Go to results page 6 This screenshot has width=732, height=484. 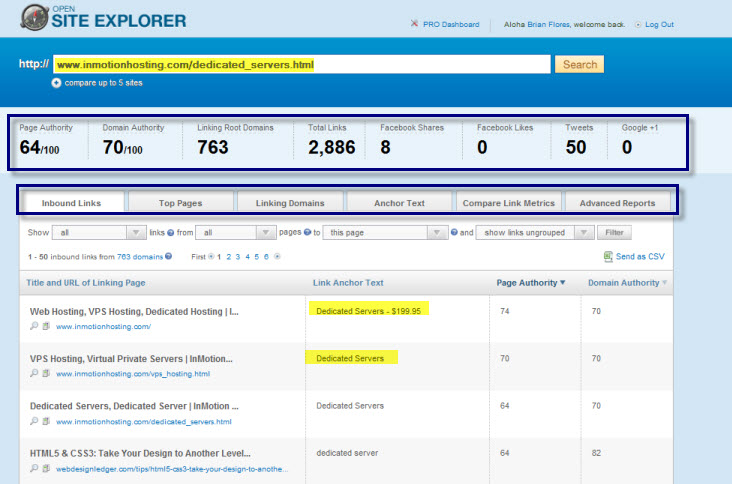266,257
